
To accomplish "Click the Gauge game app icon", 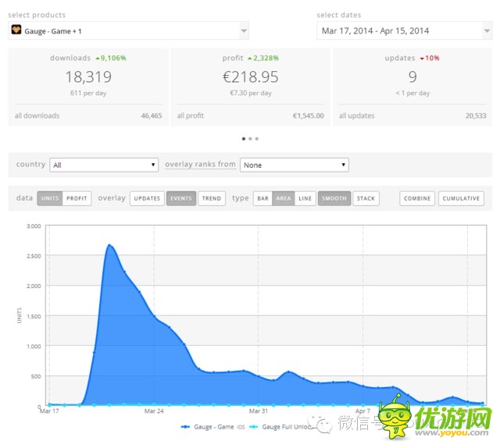I will click(x=16, y=30).
